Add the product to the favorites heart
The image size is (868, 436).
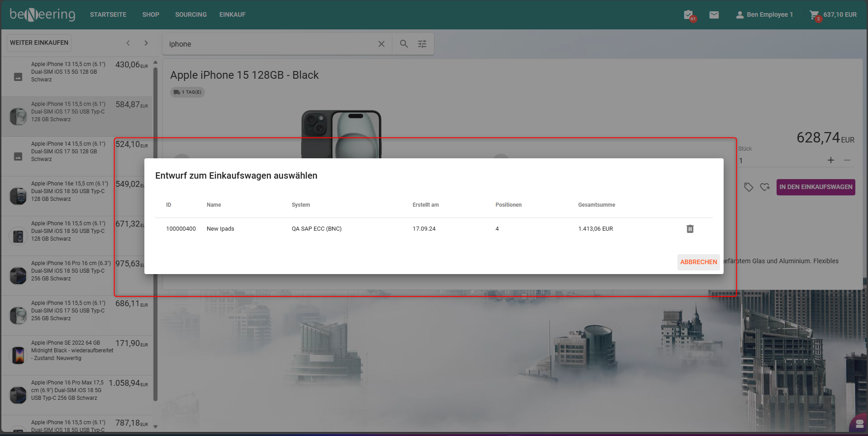[765, 187]
